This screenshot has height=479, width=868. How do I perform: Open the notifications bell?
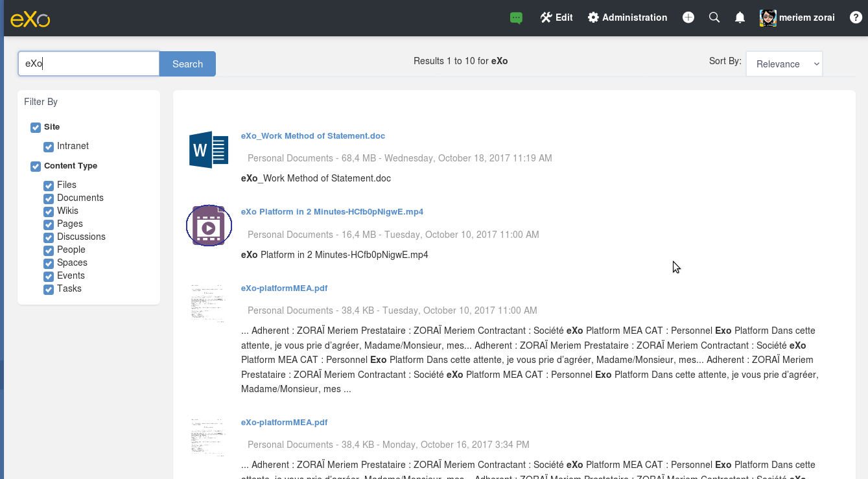point(740,18)
